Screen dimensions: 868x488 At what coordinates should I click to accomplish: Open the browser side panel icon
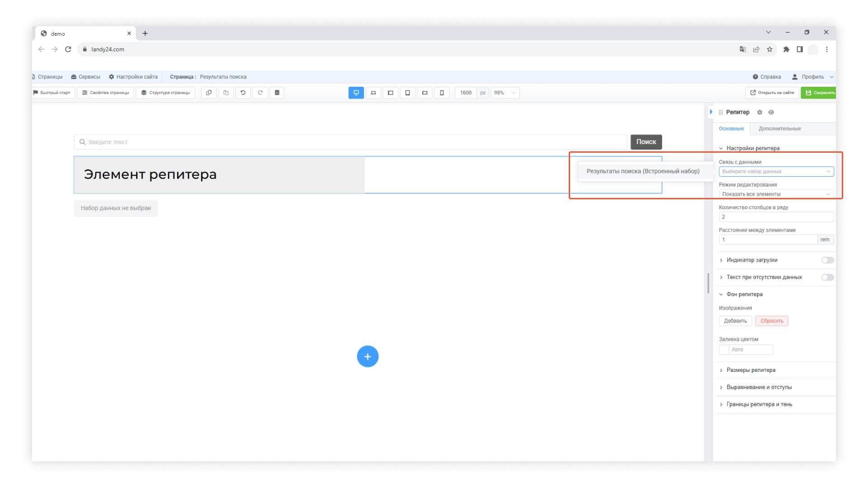tap(800, 49)
